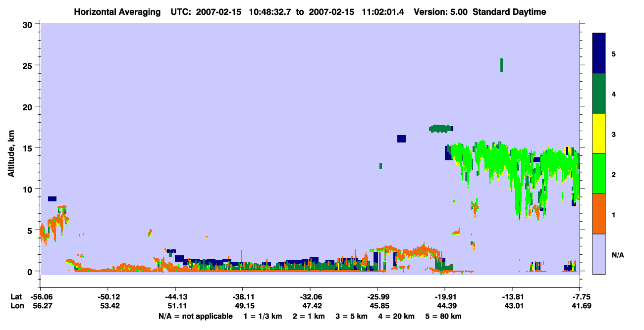The image size is (644, 330).
Task: Click the yellow color bar segment labeled 3
Action: (599, 134)
